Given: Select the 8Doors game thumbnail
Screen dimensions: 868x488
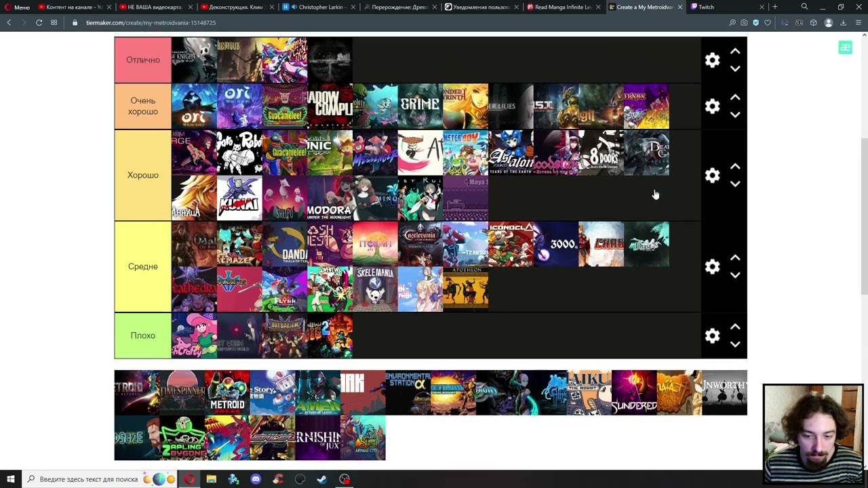Looking at the screenshot, I should point(601,152).
